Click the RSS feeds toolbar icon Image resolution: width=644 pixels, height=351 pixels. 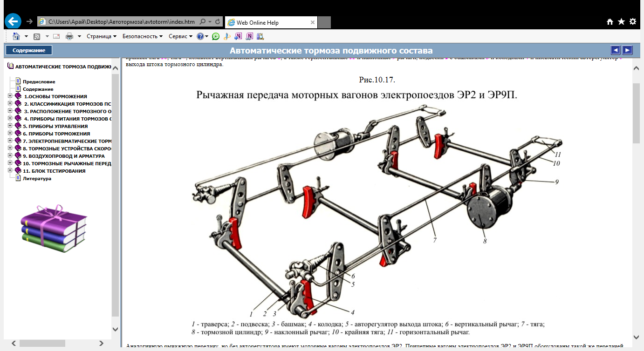37,36
